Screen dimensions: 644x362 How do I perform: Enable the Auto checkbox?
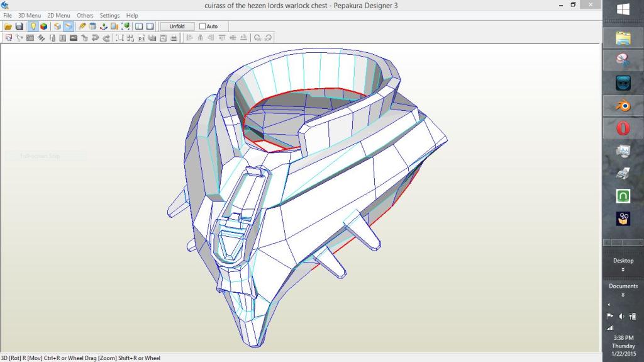(x=203, y=26)
